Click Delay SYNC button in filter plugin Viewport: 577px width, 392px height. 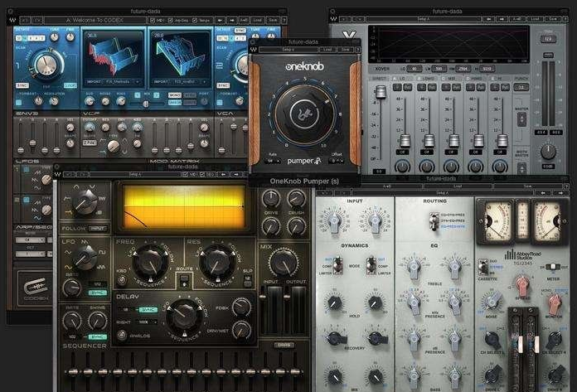[x=148, y=310]
